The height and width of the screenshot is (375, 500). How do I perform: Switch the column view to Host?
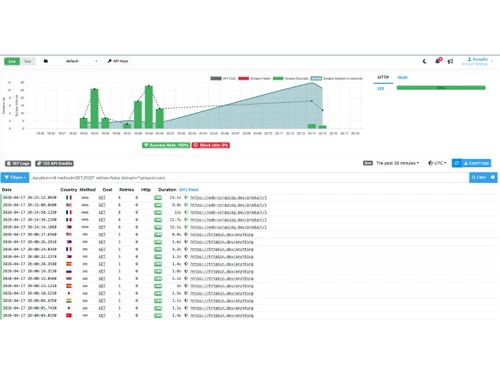click(x=194, y=190)
